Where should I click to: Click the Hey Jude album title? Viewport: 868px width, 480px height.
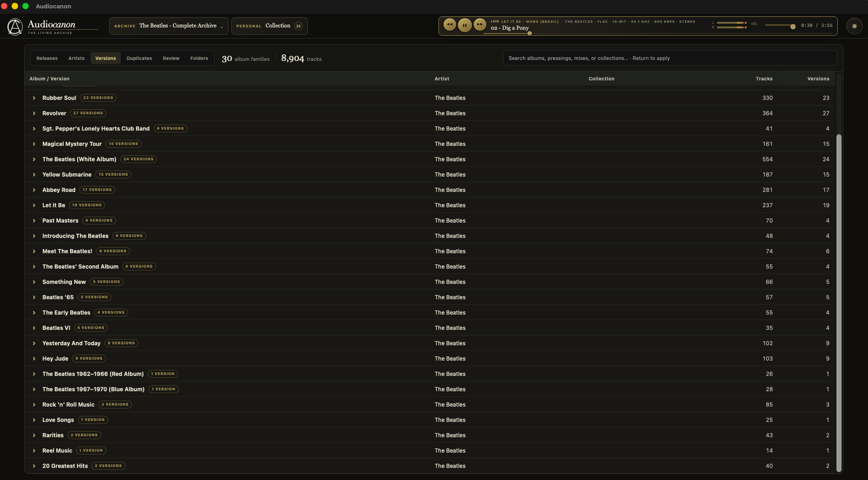[x=55, y=359]
